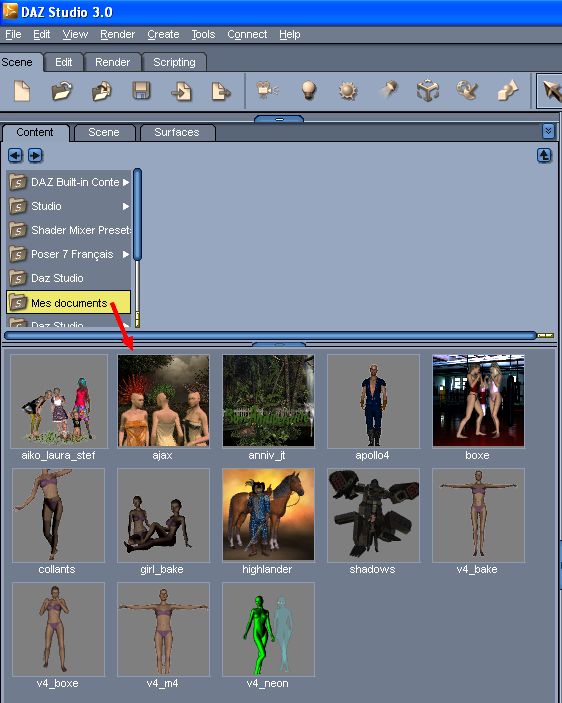
Task: Click the icon left of primitive shapes
Action: pos(467,90)
